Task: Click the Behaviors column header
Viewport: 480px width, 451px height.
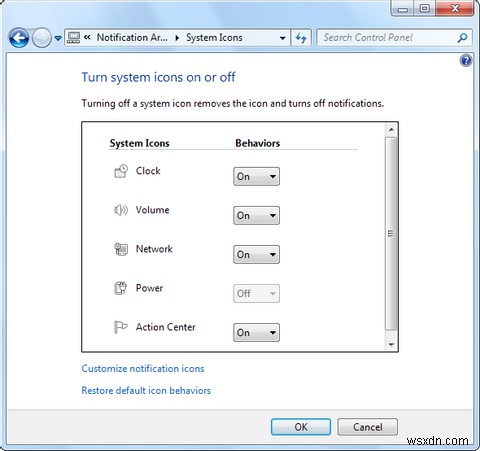Action: [x=257, y=143]
